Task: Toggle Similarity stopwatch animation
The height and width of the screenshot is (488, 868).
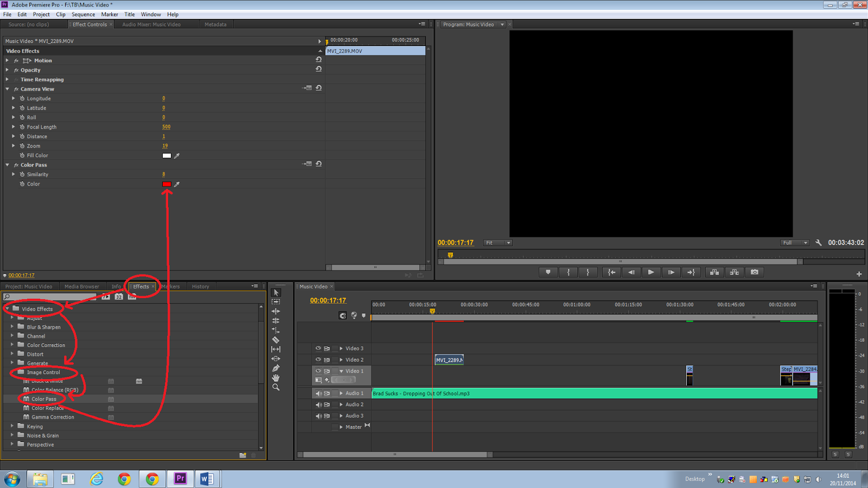Action: click(22, 175)
